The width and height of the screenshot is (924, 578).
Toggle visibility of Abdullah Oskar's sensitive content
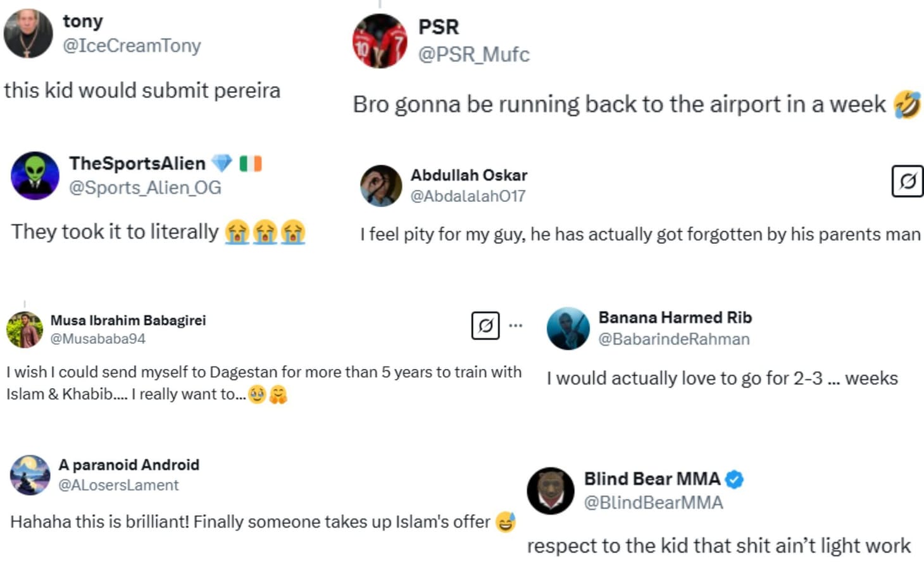pos(906,182)
